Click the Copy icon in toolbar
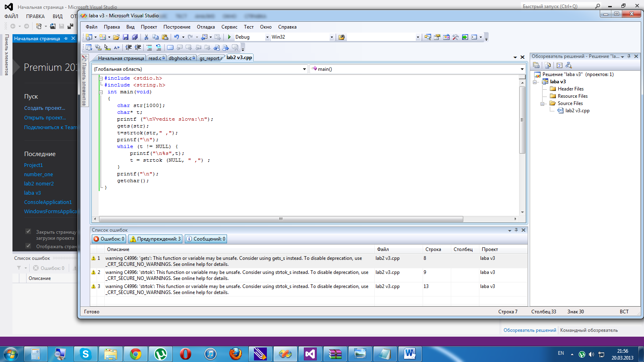 [155, 37]
